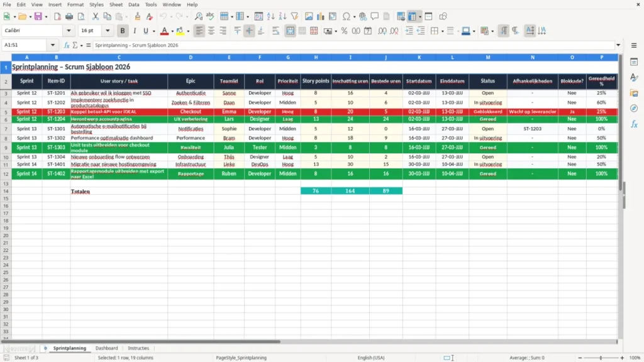Viewport: 644px width, 362px height.
Task: Click the Open document folder icon
Action: (x=22, y=16)
